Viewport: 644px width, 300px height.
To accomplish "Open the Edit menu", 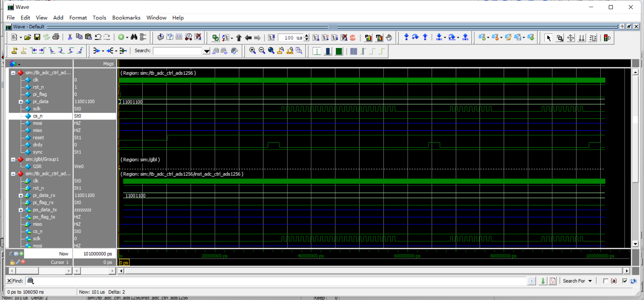I will pos(25,18).
